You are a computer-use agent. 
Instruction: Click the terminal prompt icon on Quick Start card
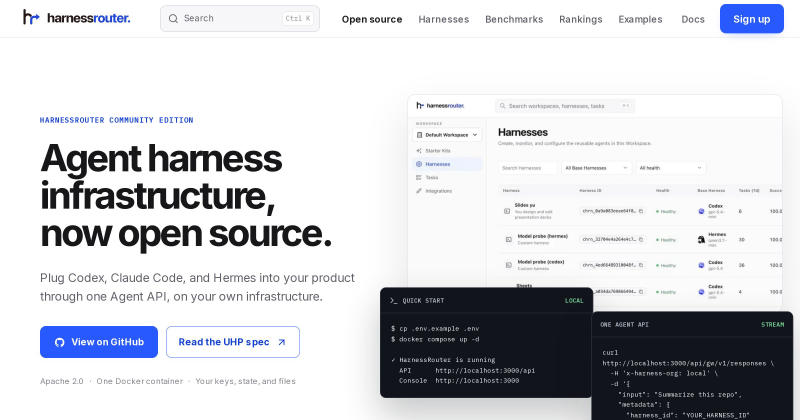point(393,301)
